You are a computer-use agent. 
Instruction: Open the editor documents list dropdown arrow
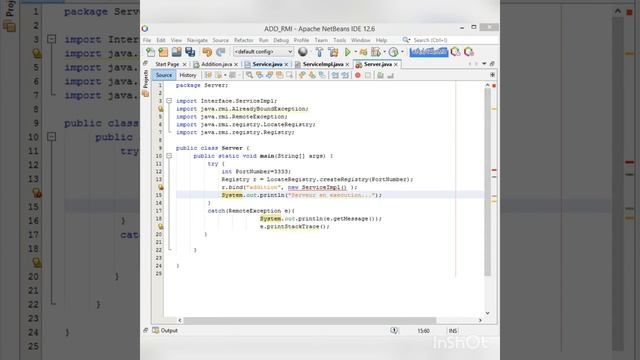[484, 64]
